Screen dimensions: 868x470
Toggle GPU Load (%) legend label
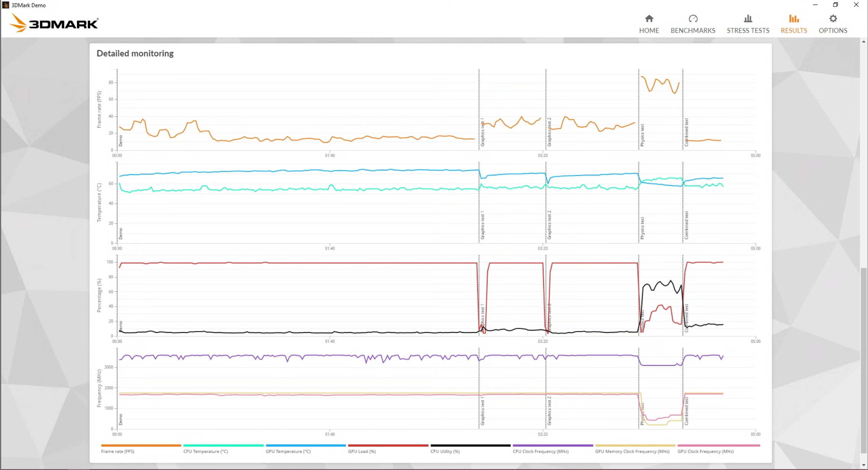[x=362, y=452]
